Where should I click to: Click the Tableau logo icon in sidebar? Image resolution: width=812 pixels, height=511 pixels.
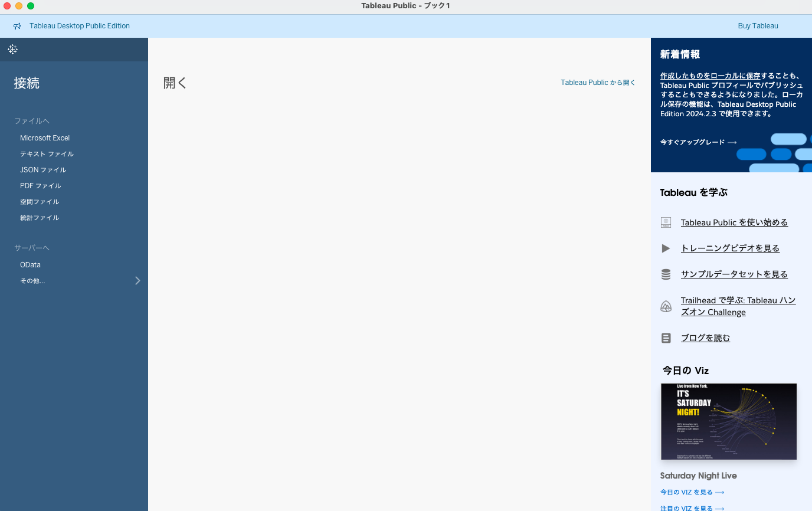pyautogui.click(x=13, y=50)
